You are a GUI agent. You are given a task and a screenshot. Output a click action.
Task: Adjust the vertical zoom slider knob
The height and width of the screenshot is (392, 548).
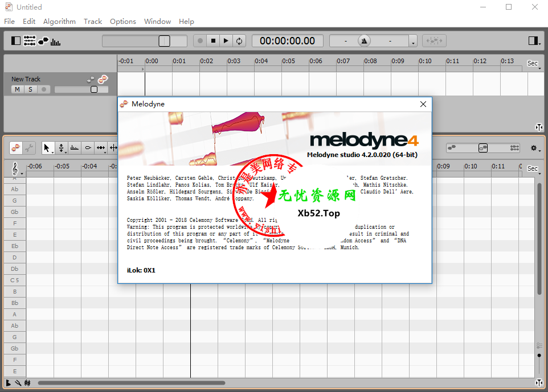tap(539, 356)
